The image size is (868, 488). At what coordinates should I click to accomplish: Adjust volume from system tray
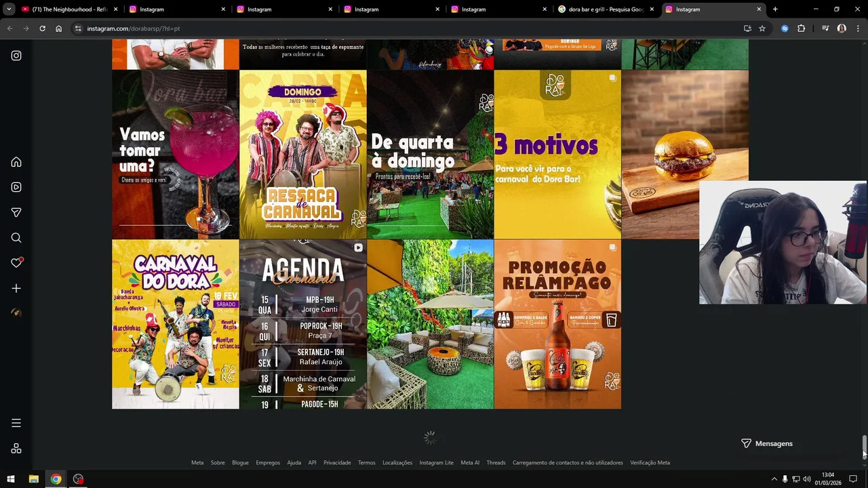point(806,479)
